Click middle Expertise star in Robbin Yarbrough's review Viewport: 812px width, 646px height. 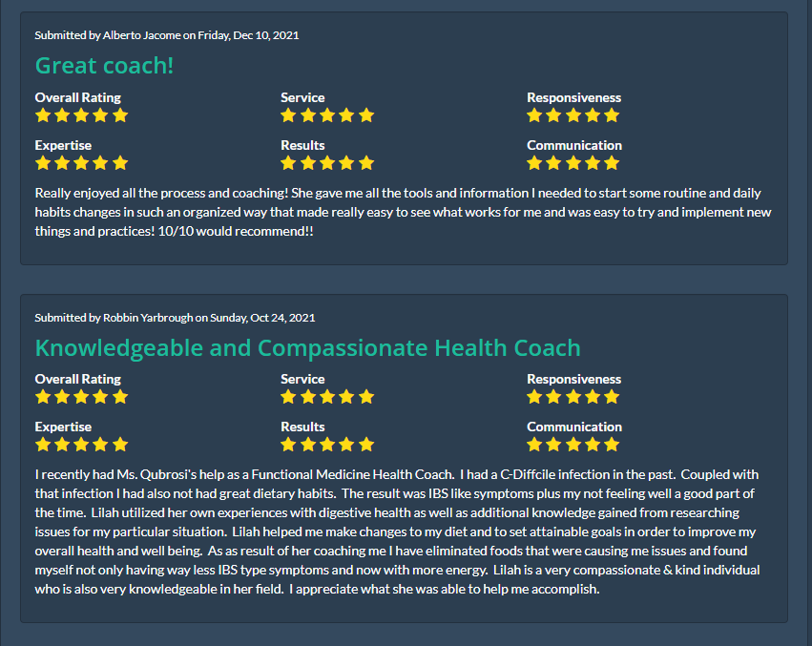81,445
